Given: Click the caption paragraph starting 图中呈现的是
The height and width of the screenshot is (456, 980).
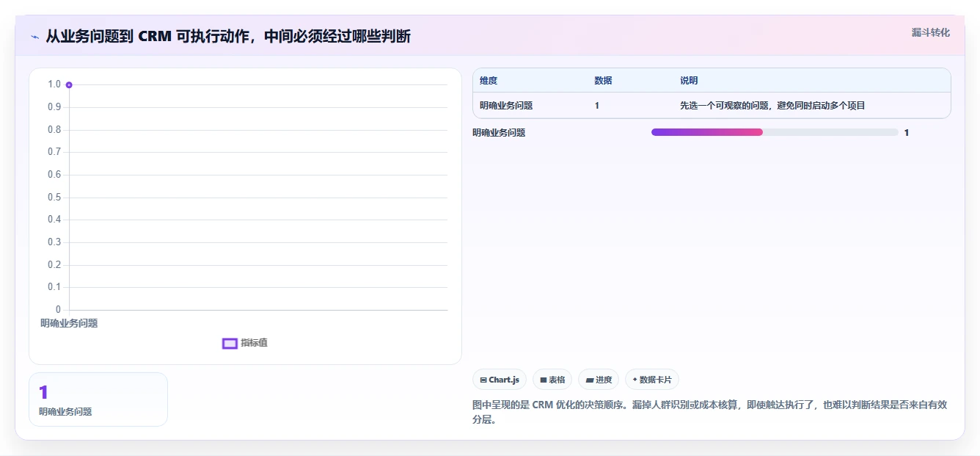Looking at the screenshot, I should (710, 413).
